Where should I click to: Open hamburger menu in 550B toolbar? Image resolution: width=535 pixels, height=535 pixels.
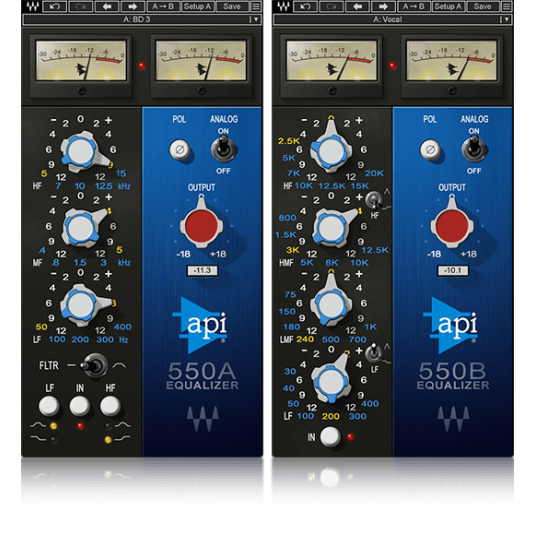coord(506,6)
